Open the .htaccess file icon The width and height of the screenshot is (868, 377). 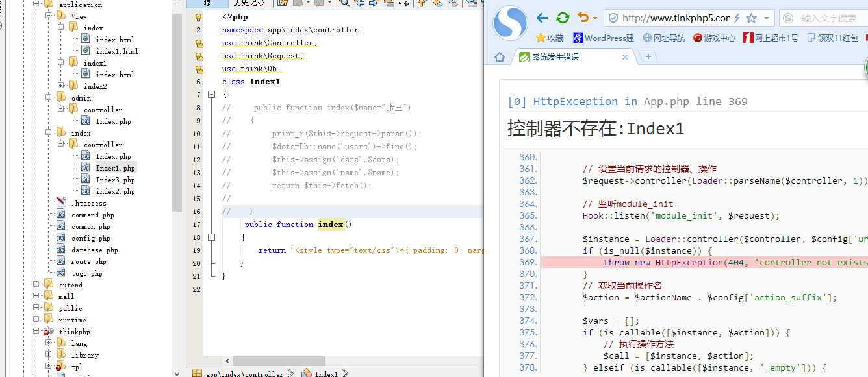61,203
